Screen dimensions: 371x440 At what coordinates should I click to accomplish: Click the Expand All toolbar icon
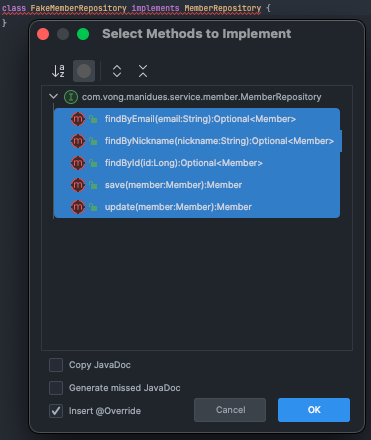(117, 71)
